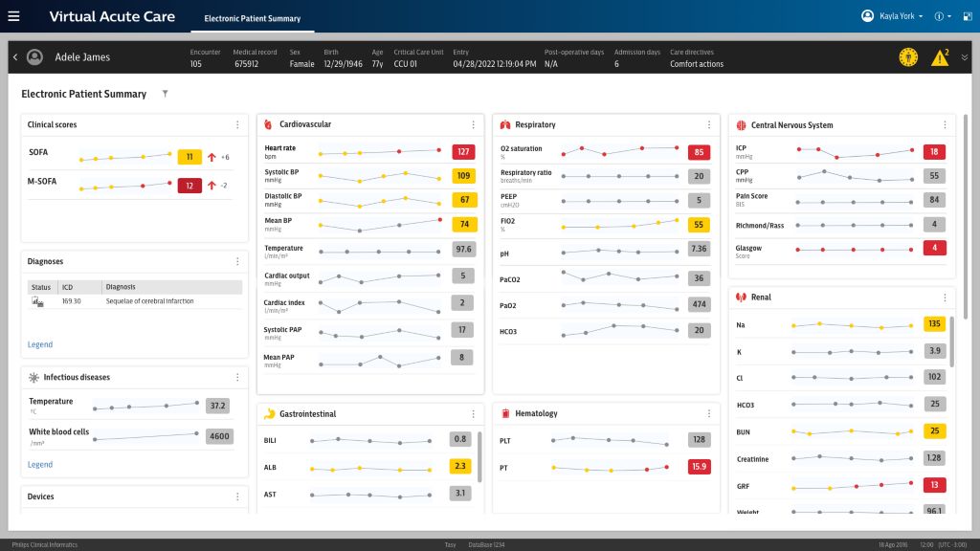980x551 pixels.
Task: Click the Renal kidneys icon
Action: [742, 298]
